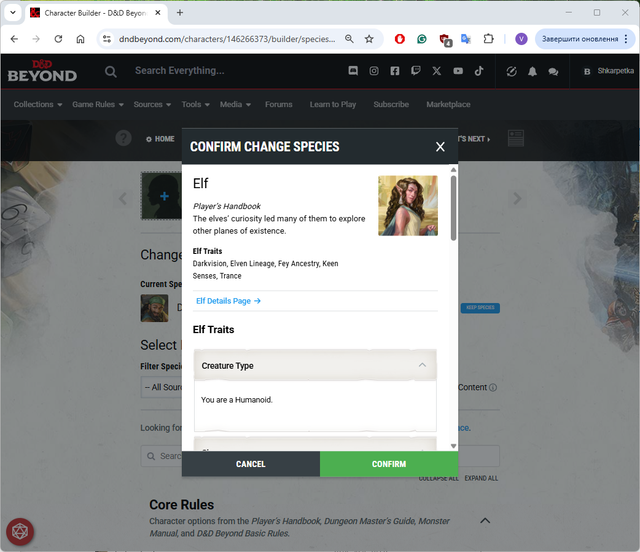
Task: Click the D&D Beyond logo
Action: pyautogui.click(x=42, y=71)
